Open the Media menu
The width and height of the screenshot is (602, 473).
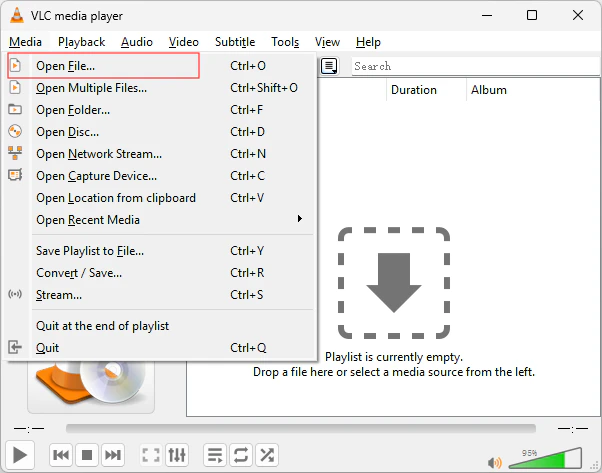pyautogui.click(x=25, y=41)
